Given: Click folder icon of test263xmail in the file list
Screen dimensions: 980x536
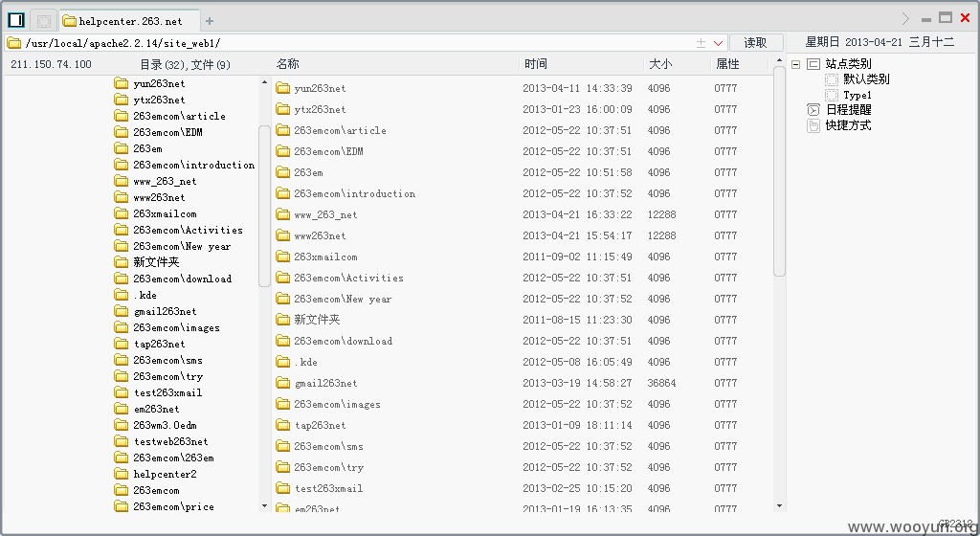Looking at the screenshot, I should pyautogui.click(x=283, y=488).
